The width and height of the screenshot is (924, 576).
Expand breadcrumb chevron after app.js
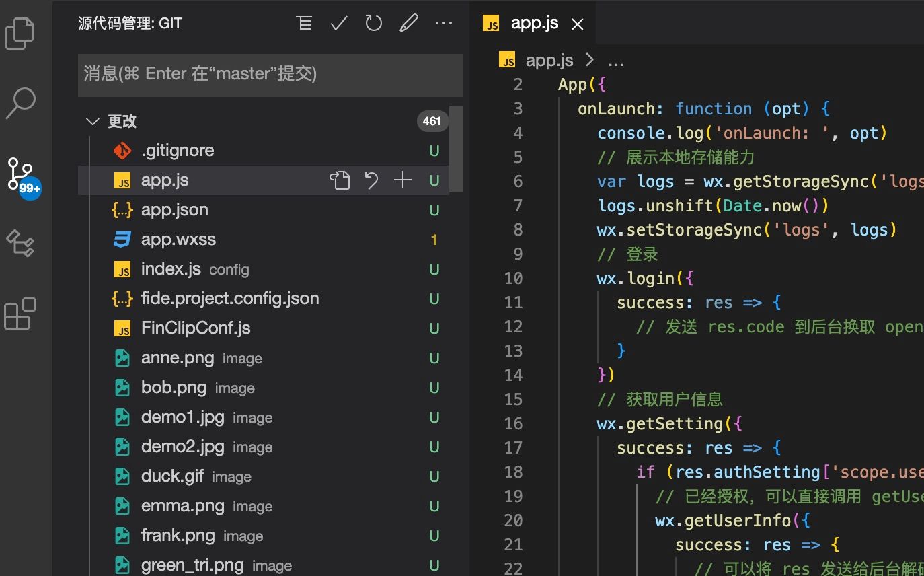pyautogui.click(x=590, y=61)
